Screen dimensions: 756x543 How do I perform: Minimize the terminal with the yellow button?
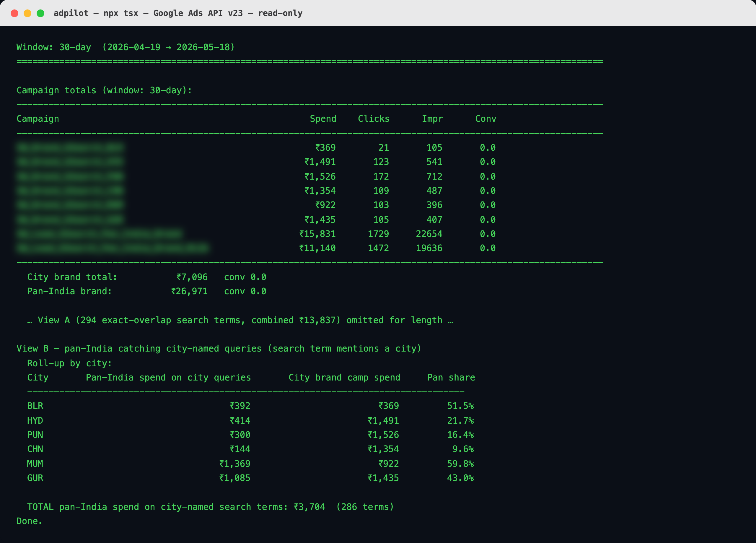click(27, 13)
